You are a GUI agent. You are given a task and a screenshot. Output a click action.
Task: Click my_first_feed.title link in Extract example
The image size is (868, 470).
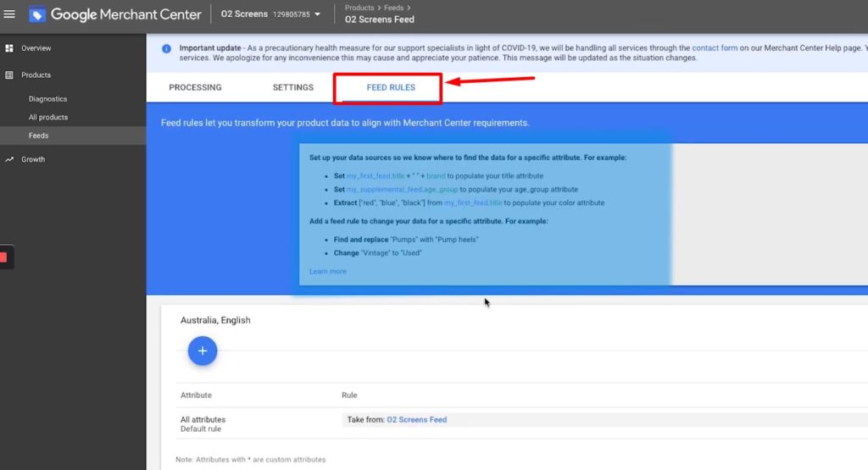[x=473, y=203]
